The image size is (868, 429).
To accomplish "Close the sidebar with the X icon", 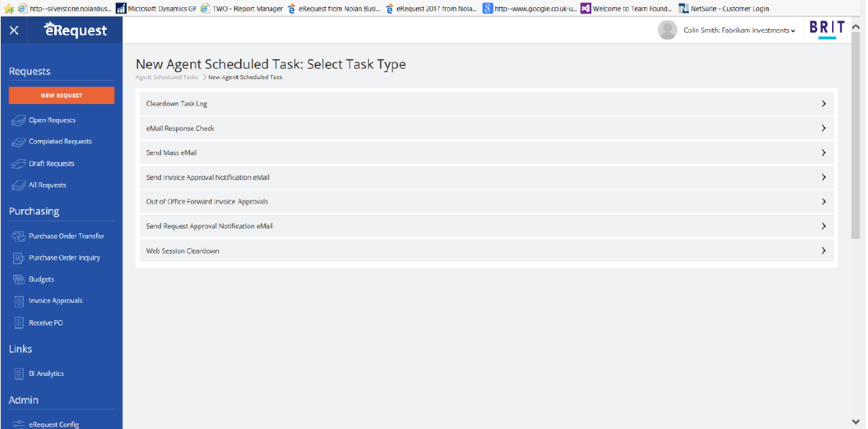I will (x=14, y=31).
